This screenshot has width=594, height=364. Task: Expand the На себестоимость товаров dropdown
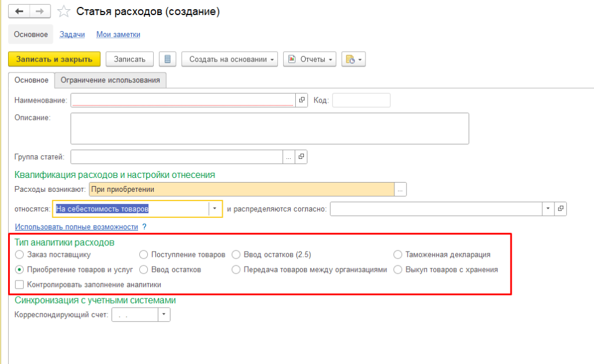pos(215,209)
